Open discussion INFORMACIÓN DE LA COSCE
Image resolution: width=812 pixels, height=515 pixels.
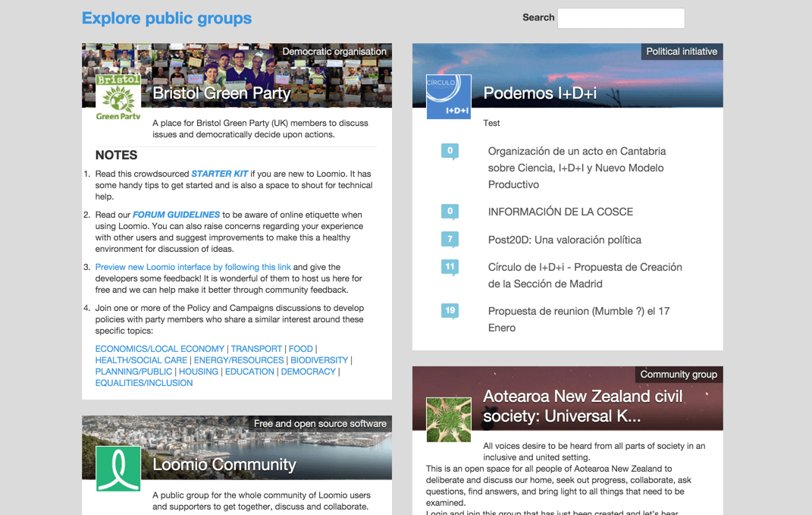(x=560, y=212)
